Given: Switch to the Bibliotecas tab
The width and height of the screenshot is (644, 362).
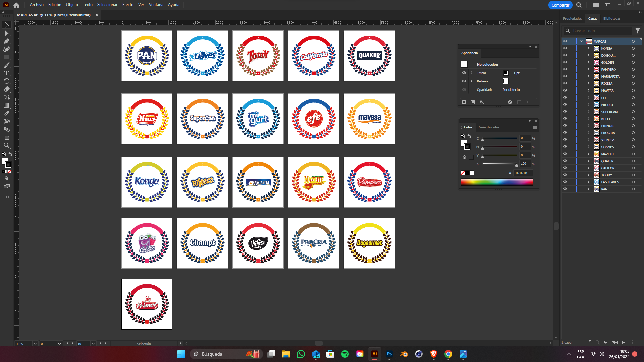Looking at the screenshot, I should (611, 19).
